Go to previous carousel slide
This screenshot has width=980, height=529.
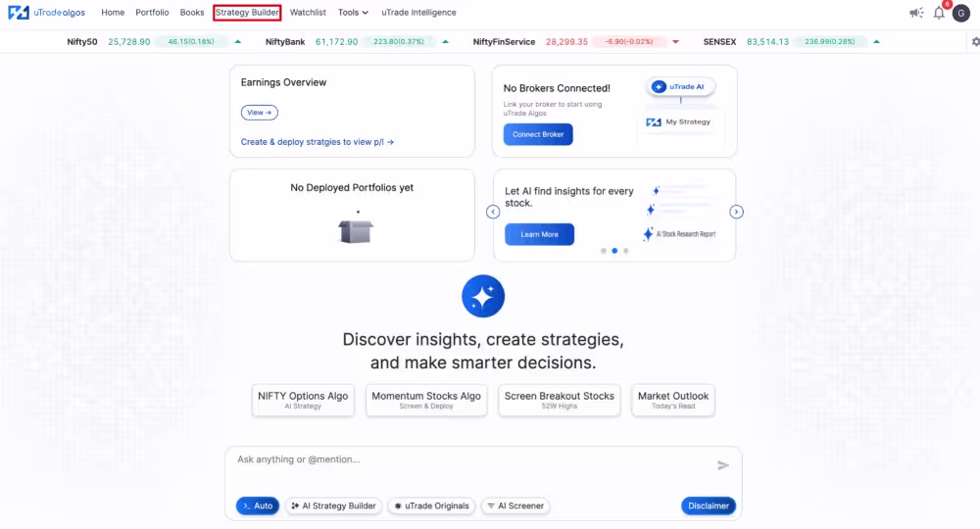(493, 212)
